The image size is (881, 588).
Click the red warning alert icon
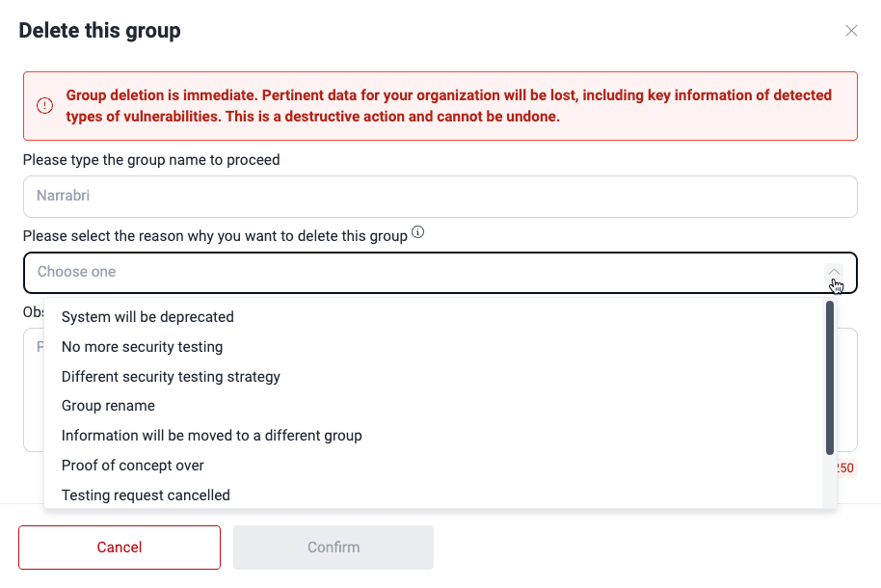pos(44,106)
